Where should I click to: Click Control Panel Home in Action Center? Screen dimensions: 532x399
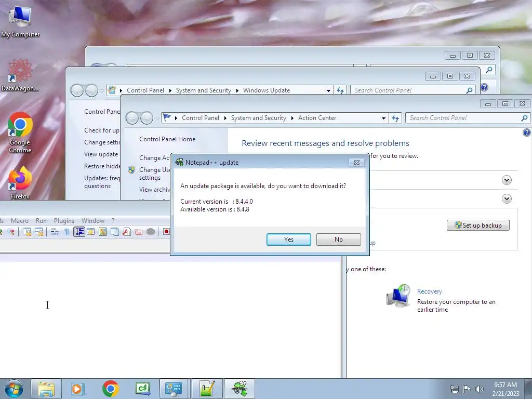(167, 139)
